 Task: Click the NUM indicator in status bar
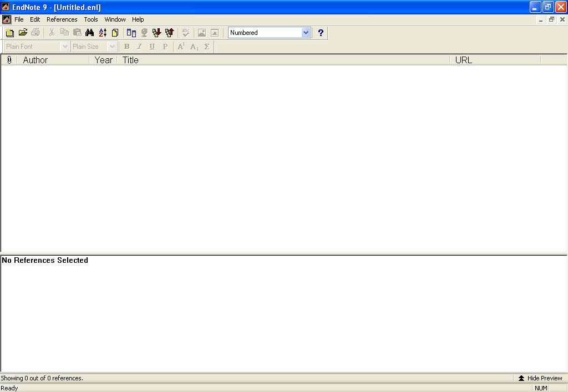541,388
